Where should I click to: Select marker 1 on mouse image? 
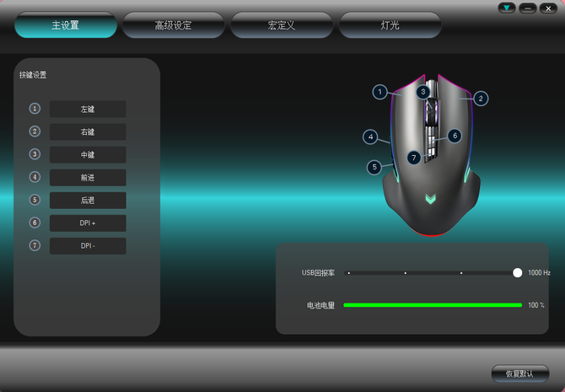[x=379, y=92]
